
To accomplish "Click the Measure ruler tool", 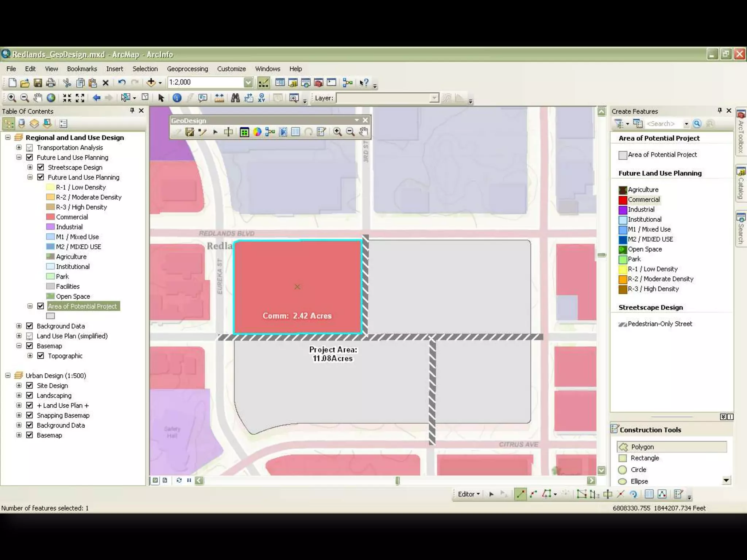I will 219,98.
